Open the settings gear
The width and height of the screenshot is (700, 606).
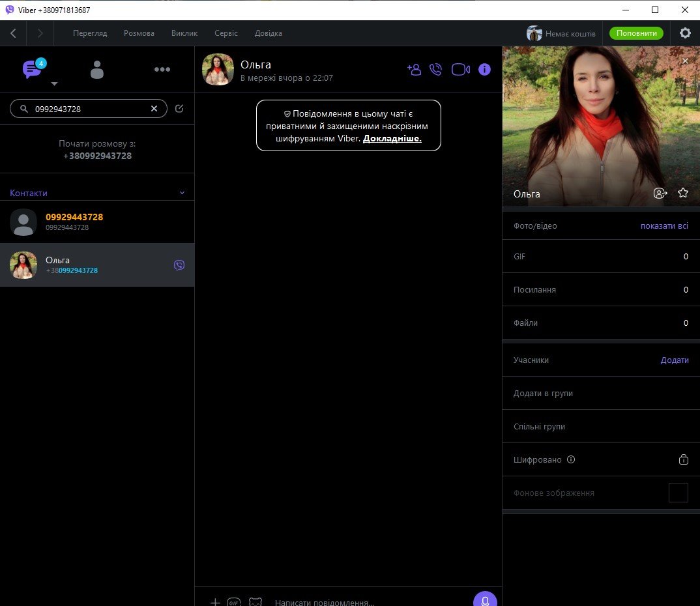pyautogui.click(x=685, y=33)
